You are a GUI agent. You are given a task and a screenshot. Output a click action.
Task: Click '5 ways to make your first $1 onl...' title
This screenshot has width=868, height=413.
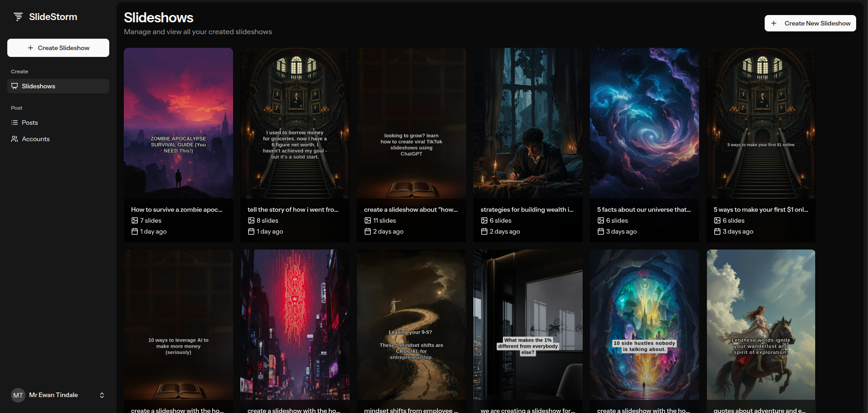[761, 209]
